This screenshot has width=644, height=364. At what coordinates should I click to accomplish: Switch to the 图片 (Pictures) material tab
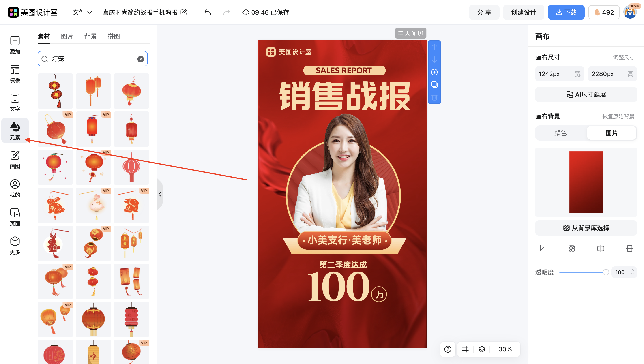pyautogui.click(x=67, y=36)
